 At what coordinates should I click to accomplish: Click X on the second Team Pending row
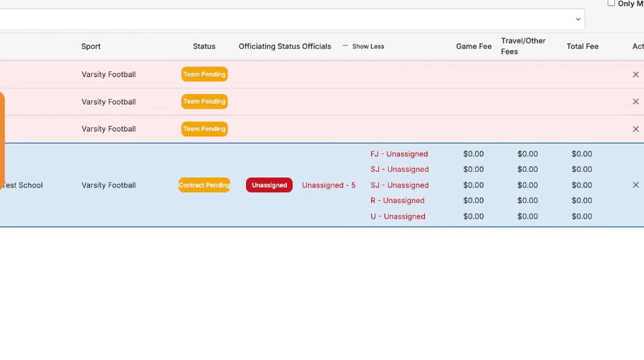(636, 102)
